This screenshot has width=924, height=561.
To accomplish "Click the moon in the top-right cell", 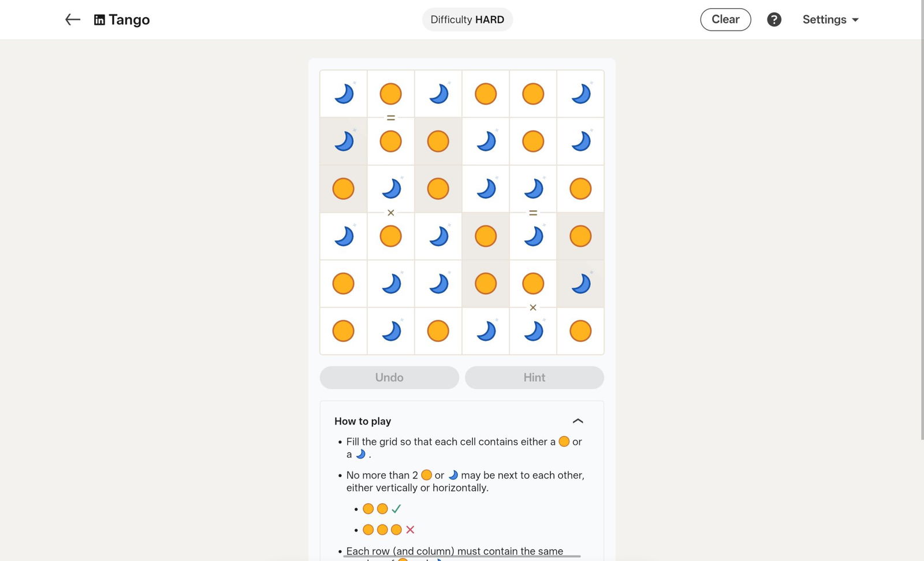I will (x=580, y=94).
